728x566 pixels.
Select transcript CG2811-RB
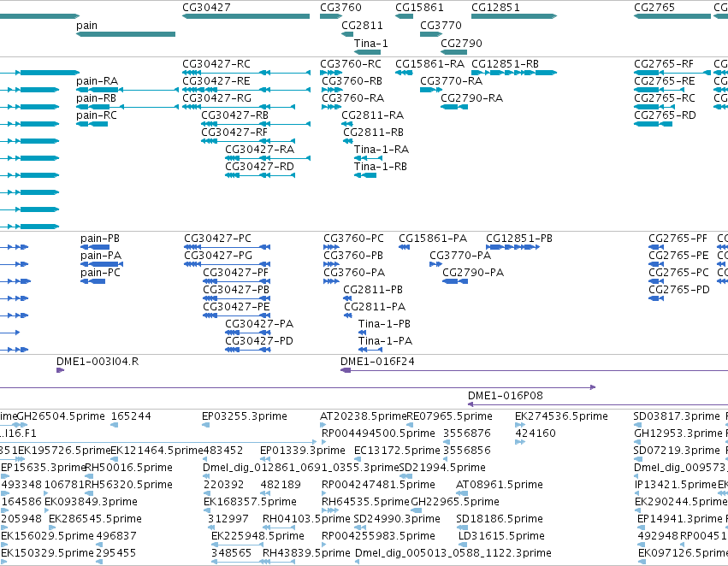pyautogui.click(x=373, y=133)
